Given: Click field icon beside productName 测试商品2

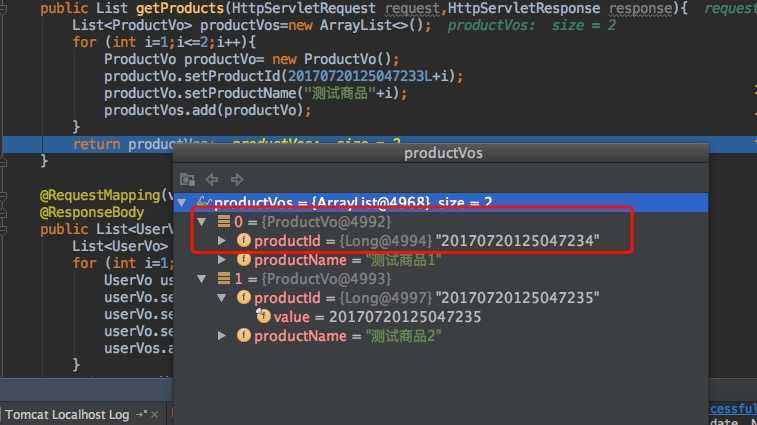Looking at the screenshot, I should coord(244,335).
